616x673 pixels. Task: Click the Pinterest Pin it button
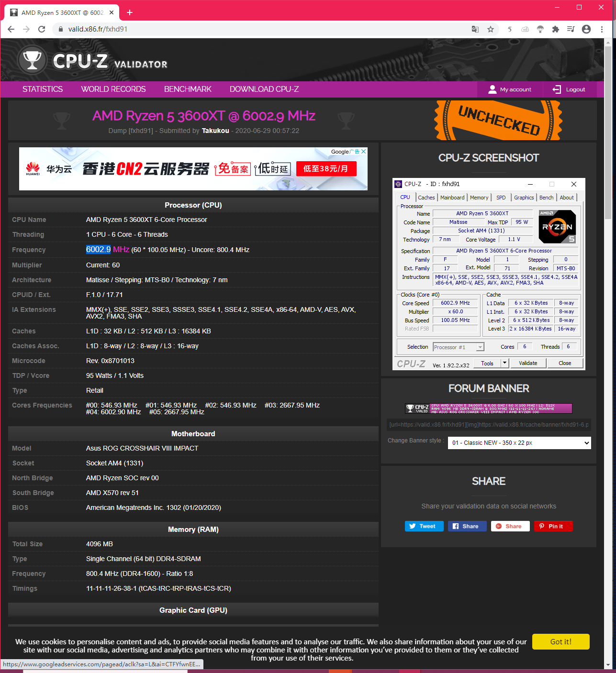point(553,526)
